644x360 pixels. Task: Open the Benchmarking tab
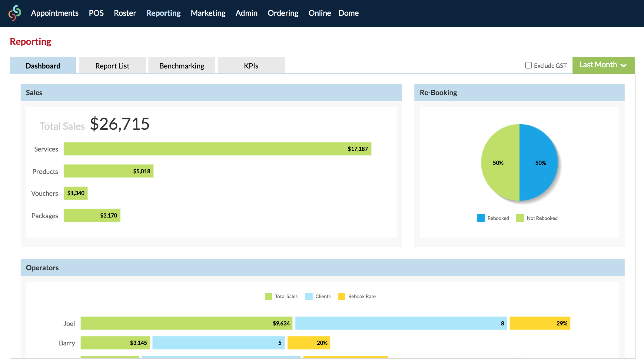(182, 65)
